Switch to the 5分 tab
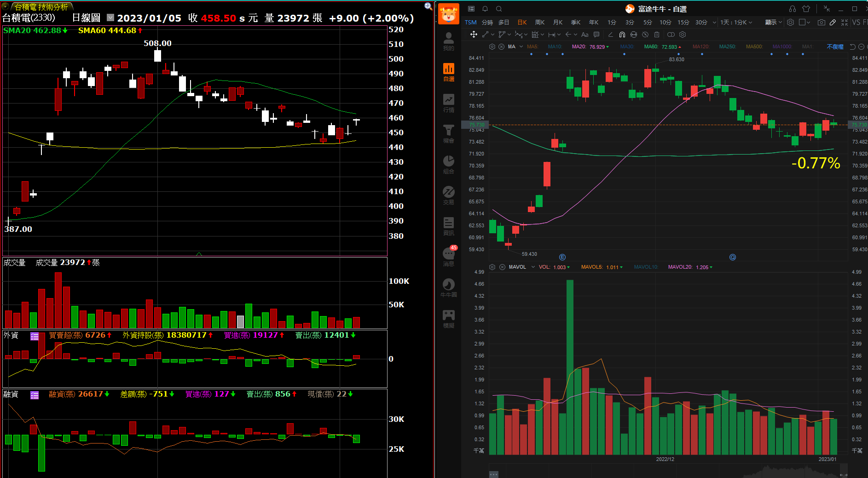The image size is (868, 478). tap(648, 22)
